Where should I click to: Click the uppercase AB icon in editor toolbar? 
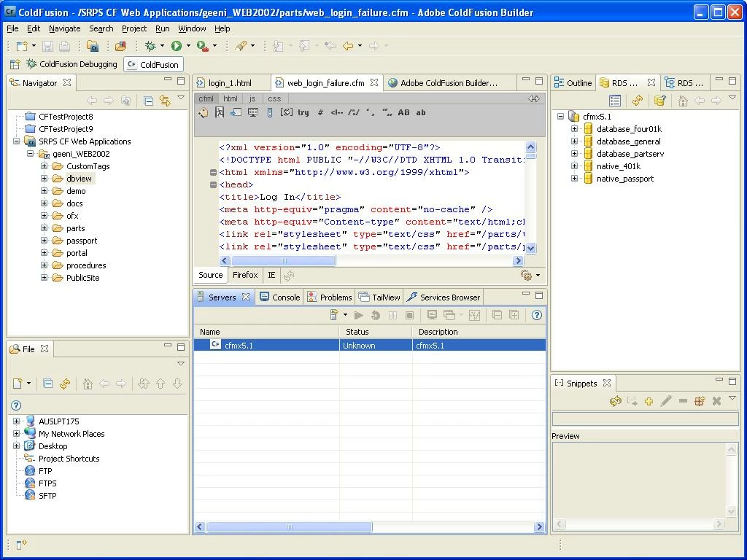(x=403, y=112)
